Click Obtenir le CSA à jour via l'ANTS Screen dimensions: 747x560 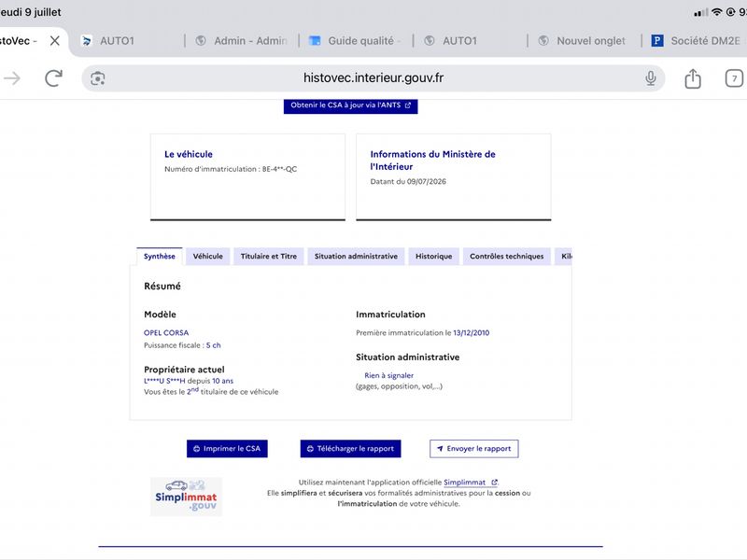(351, 105)
